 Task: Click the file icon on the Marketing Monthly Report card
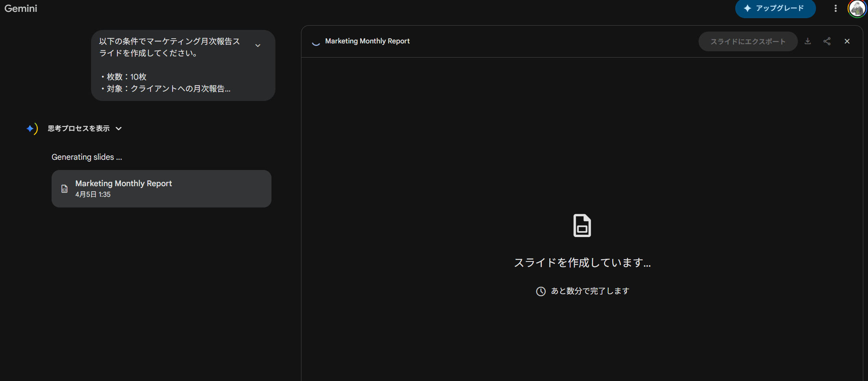tap(64, 189)
